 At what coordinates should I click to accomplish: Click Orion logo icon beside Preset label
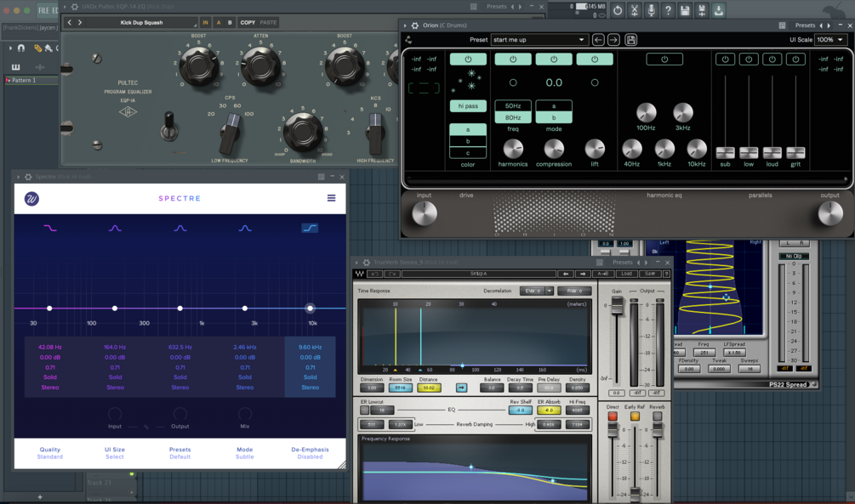click(408, 40)
